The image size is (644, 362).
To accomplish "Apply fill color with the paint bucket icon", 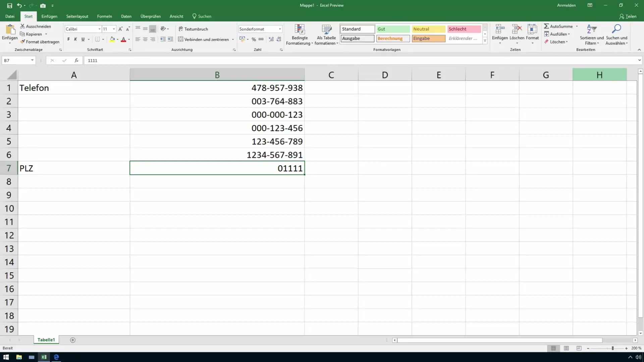I will (x=112, y=39).
